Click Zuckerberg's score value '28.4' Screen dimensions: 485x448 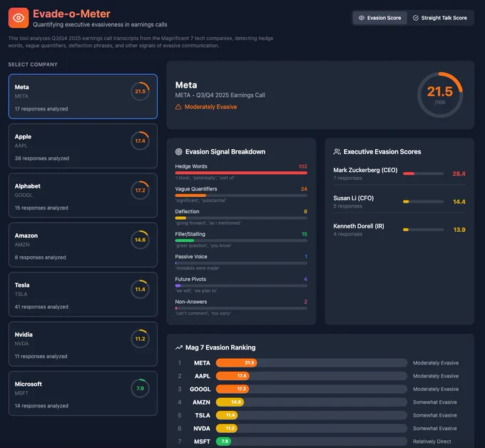click(x=459, y=173)
